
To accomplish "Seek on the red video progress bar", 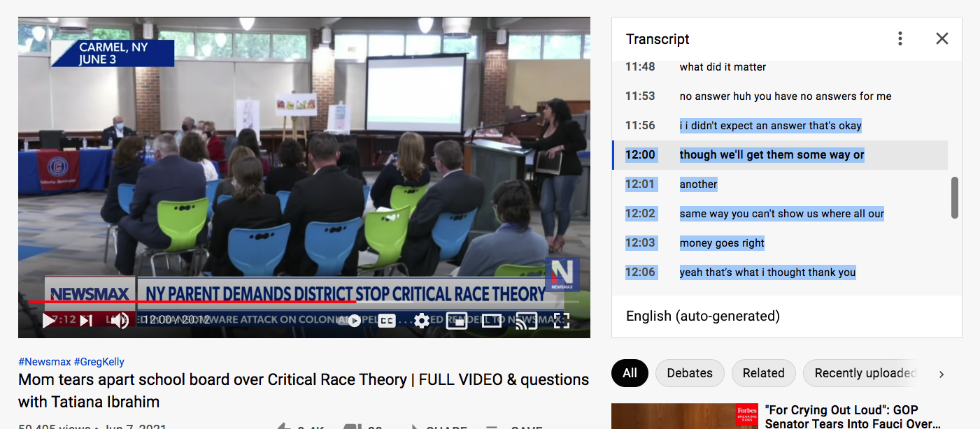I will [x=304, y=302].
